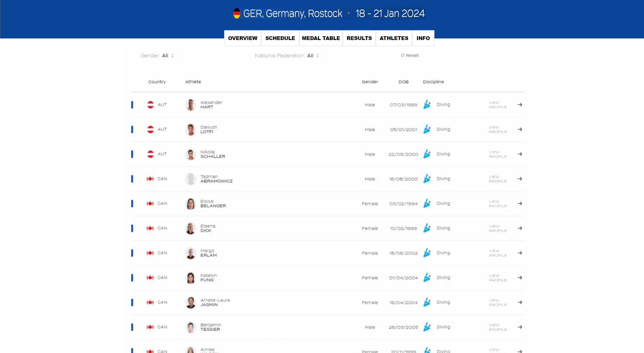Click Amelie-Laura Jasmin's profile photo
This screenshot has width=644, height=353.
[191, 302]
